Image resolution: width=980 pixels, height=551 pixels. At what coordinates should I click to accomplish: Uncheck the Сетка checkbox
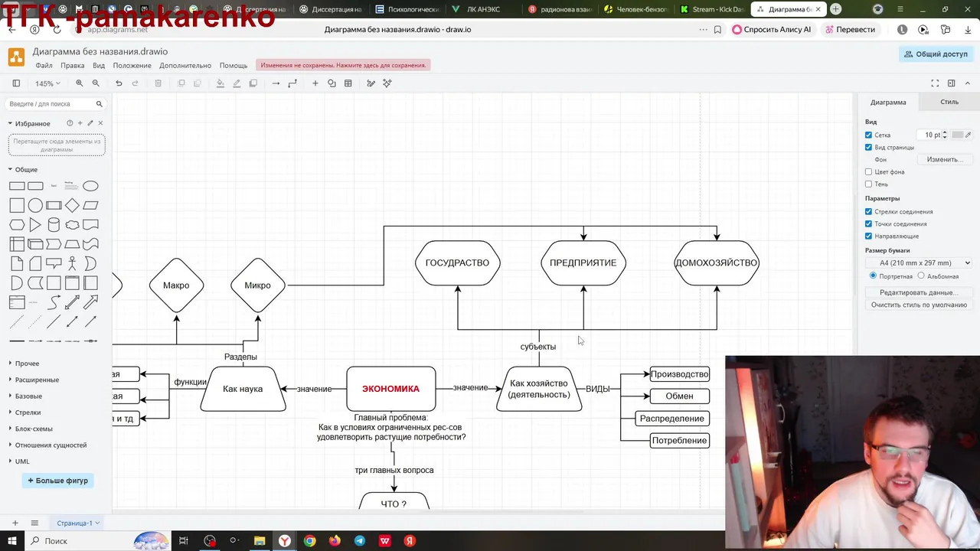[868, 135]
